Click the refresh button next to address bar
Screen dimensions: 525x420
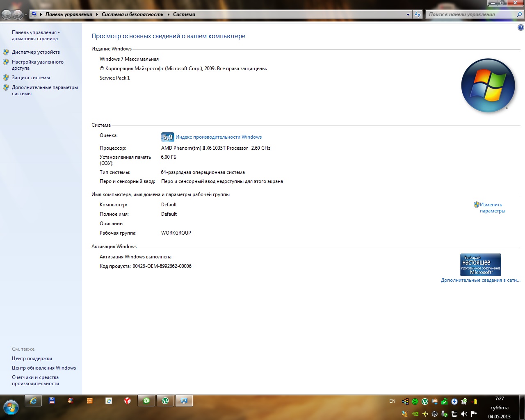(x=418, y=14)
